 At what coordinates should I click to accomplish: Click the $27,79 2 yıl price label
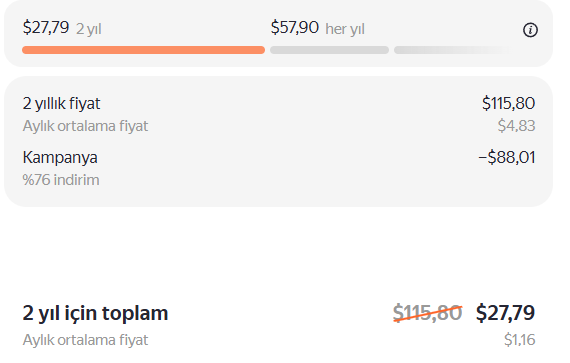(62, 28)
